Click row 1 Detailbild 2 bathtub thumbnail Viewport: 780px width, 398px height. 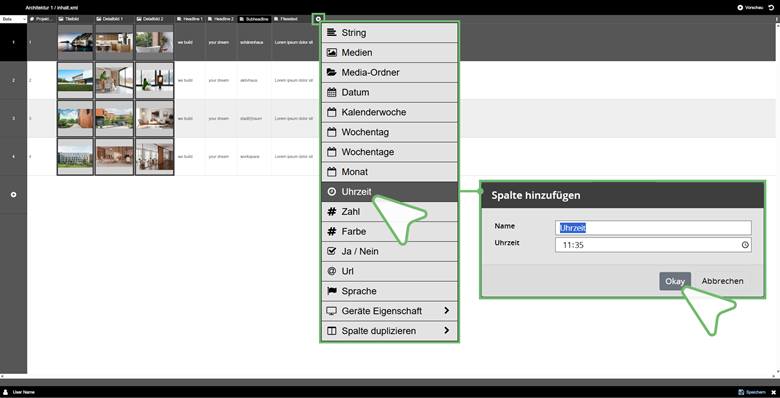154,42
